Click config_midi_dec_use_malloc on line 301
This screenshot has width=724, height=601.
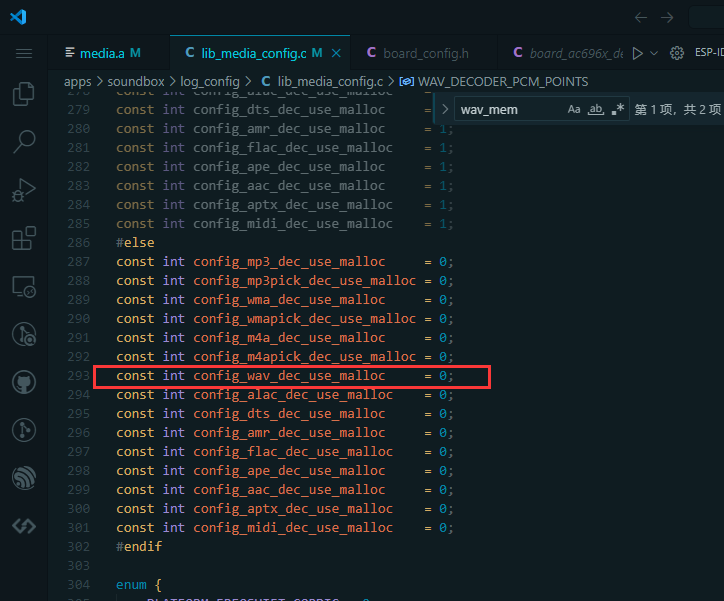[x=293, y=528]
